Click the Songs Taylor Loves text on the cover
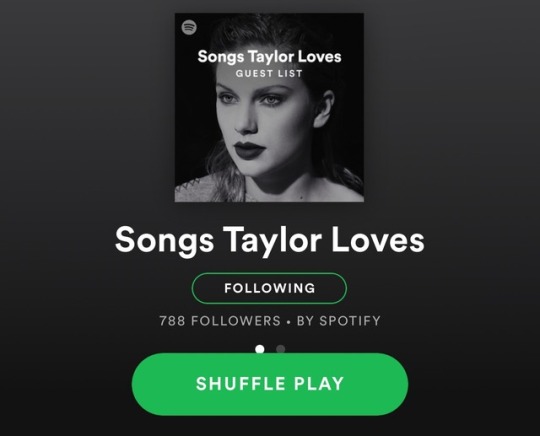Image resolution: width=540 pixels, height=436 pixels. point(269,57)
